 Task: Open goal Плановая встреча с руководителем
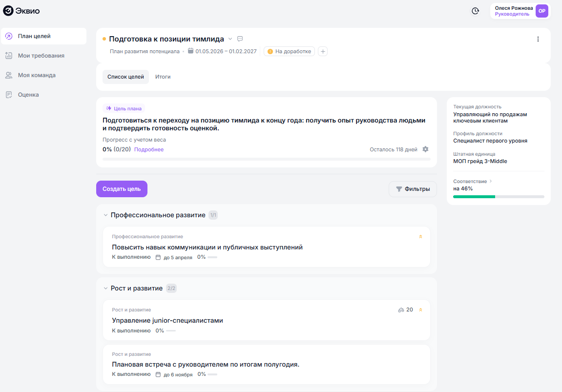coord(266,364)
